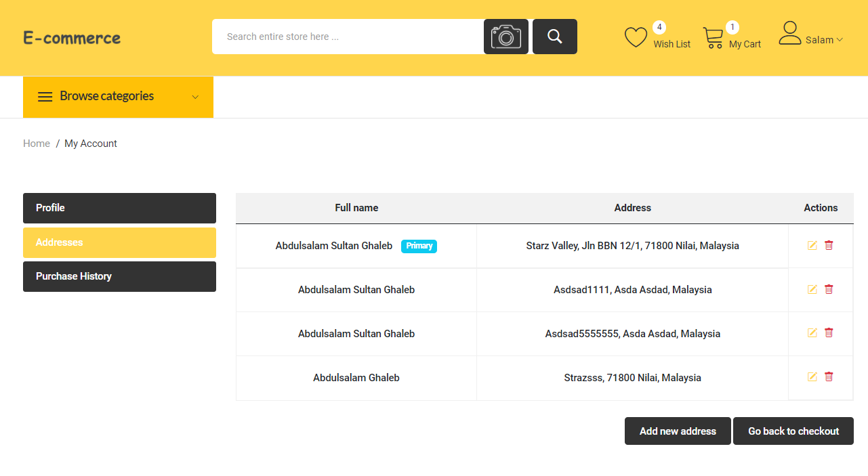Click the magnifying glass search icon
This screenshot has width=868, height=476.
[x=554, y=36]
